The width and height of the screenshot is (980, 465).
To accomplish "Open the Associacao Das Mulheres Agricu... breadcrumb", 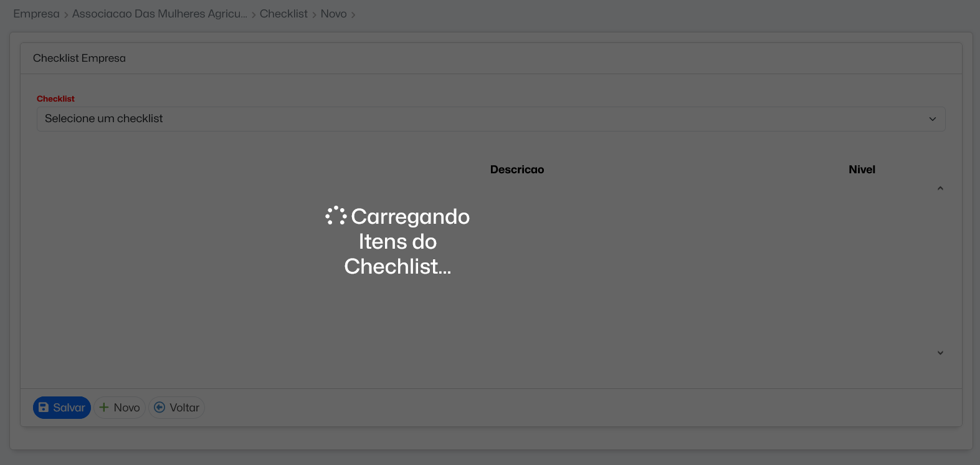I will pos(159,14).
